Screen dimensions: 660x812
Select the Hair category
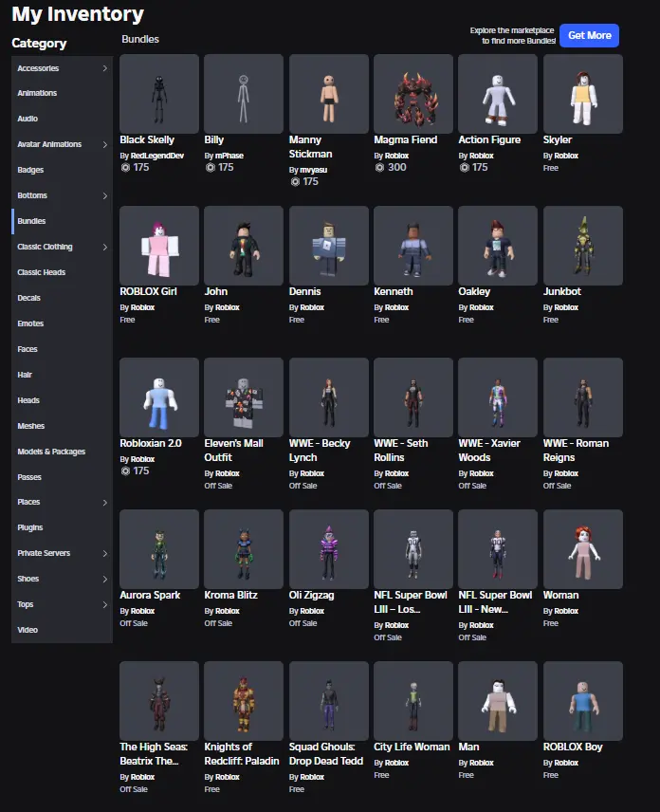[x=63, y=375]
